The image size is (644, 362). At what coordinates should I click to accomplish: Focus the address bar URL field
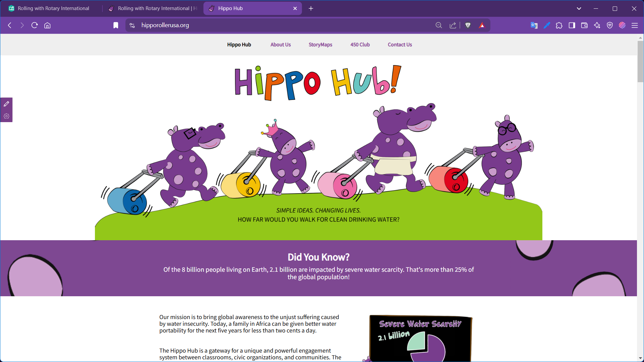[x=285, y=25]
